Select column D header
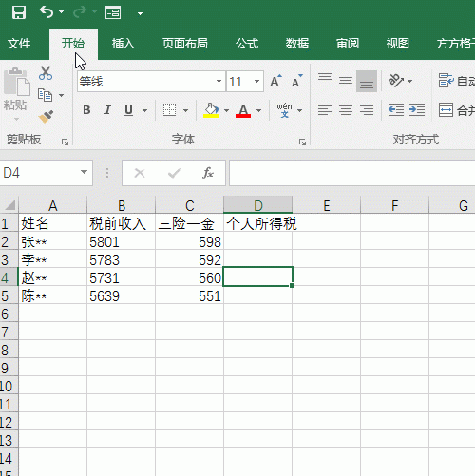 tap(257, 205)
